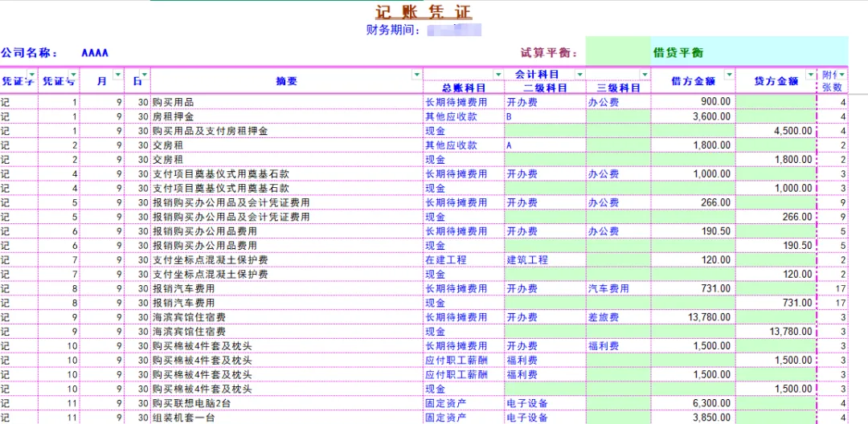Select the 购买用品 summary cell in first row
The height and width of the screenshot is (424, 868).
point(287,102)
